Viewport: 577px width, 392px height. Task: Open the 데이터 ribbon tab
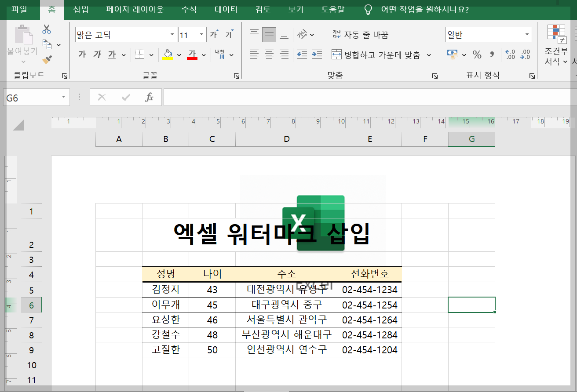225,9
